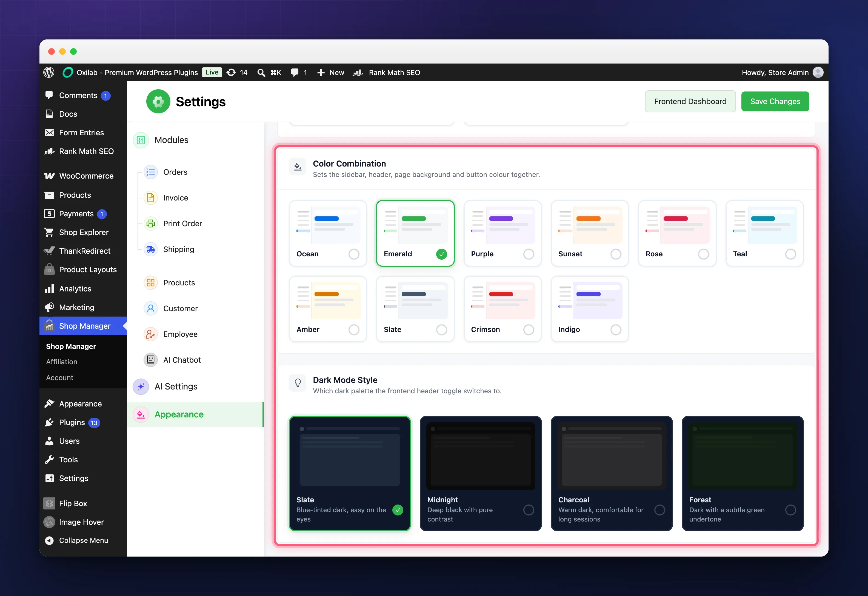Click the Orders list icon
The width and height of the screenshot is (868, 596).
point(150,172)
